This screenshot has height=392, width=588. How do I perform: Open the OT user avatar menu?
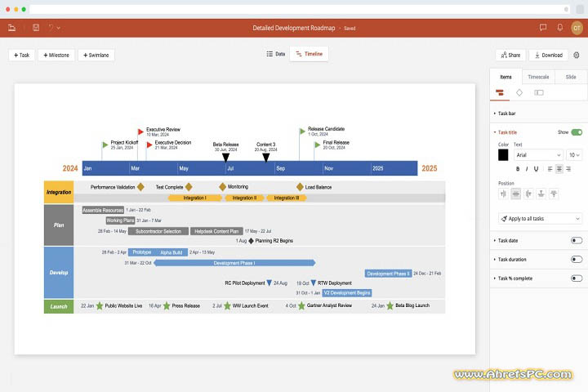[577, 28]
